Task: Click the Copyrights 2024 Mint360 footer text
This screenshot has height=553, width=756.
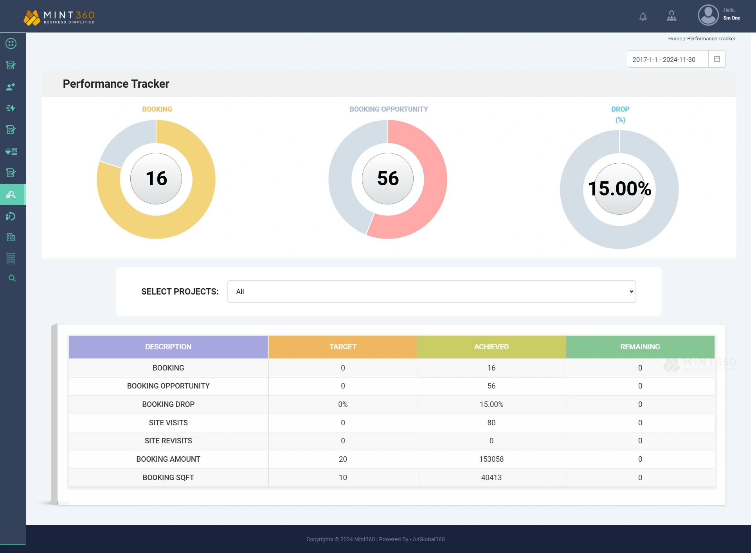Action: [x=340, y=539]
